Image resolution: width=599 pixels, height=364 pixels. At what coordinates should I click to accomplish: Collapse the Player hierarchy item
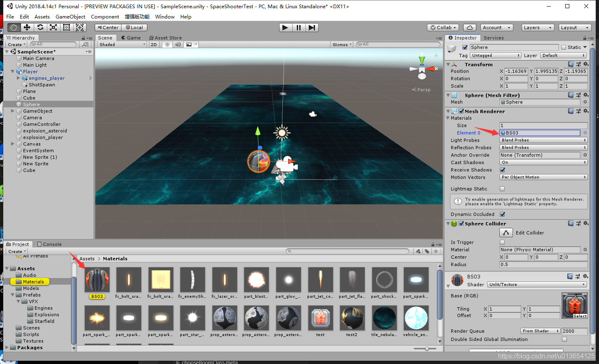tap(13, 72)
